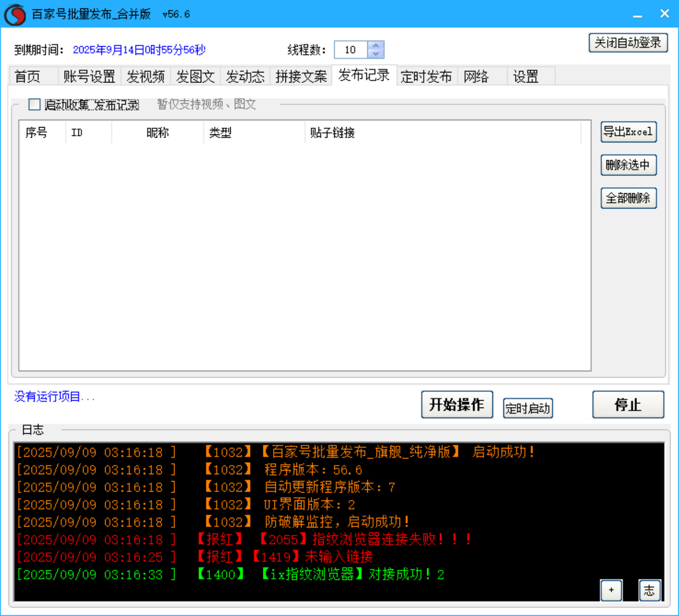Start operation with the 开始操作 button
Screen dimensions: 679x616
click(x=457, y=404)
